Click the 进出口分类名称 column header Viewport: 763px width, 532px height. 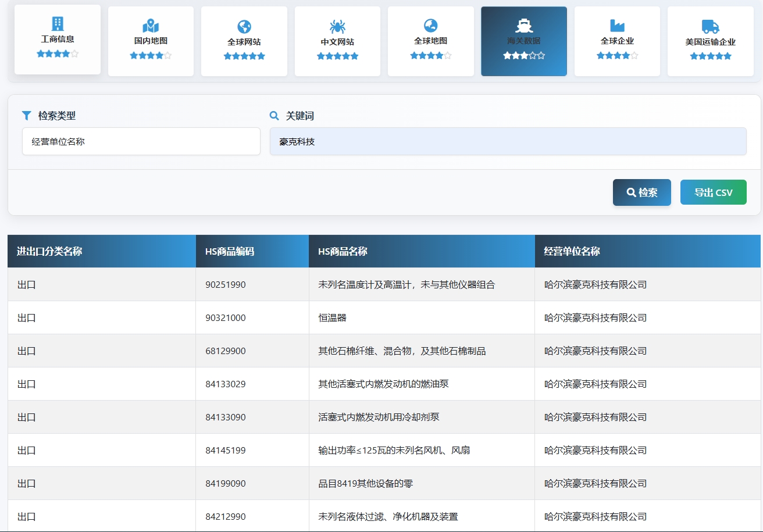102,251
